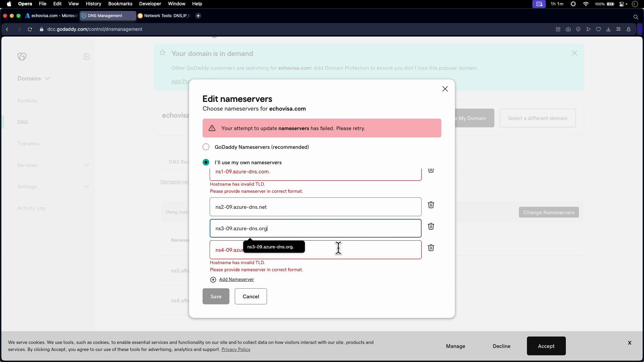Open the Privacy Policy link

click(236, 350)
